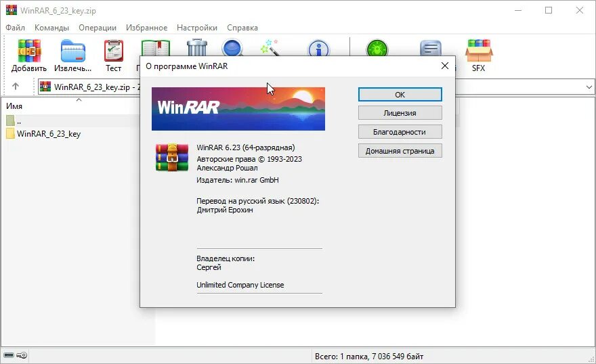Click the WinRAR sunset banner image

238,109
